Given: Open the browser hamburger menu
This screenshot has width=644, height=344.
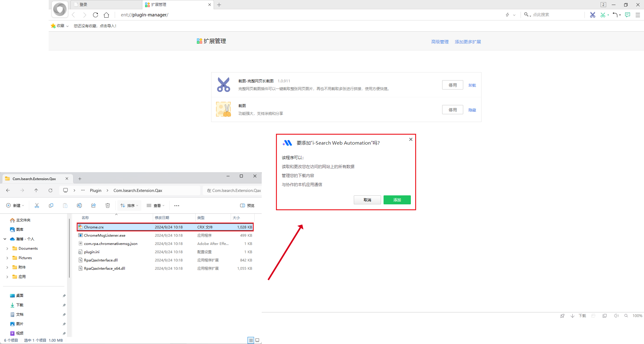Looking at the screenshot, I should [x=638, y=15].
